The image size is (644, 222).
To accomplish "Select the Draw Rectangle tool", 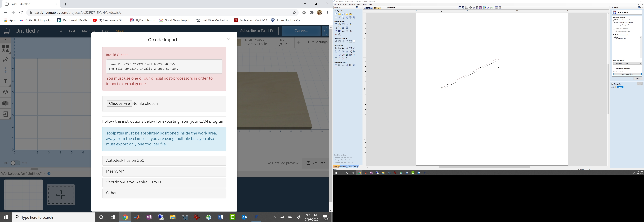I will point(344,24).
